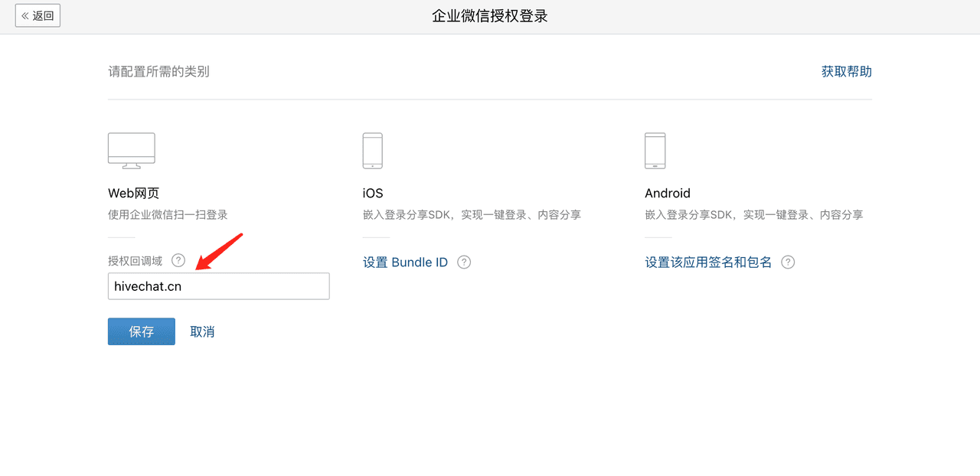The height and width of the screenshot is (476, 980).
Task: Cancel editing via 取消 link
Action: click(202, 331)
